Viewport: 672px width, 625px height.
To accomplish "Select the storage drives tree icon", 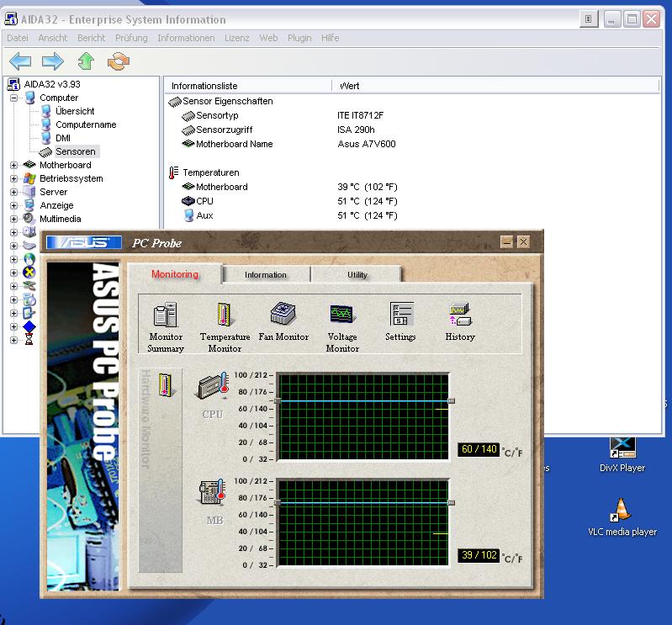I will click(x=29, y=232).
